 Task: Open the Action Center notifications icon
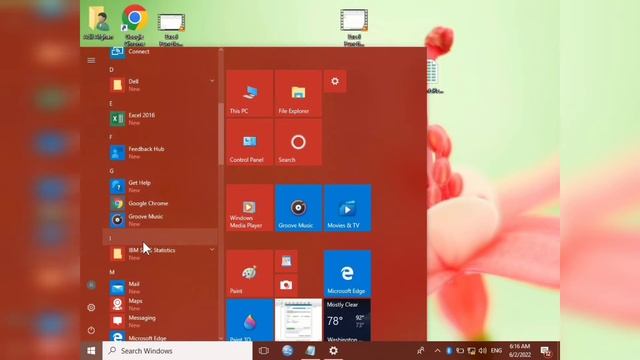click(x=546, y=351)
